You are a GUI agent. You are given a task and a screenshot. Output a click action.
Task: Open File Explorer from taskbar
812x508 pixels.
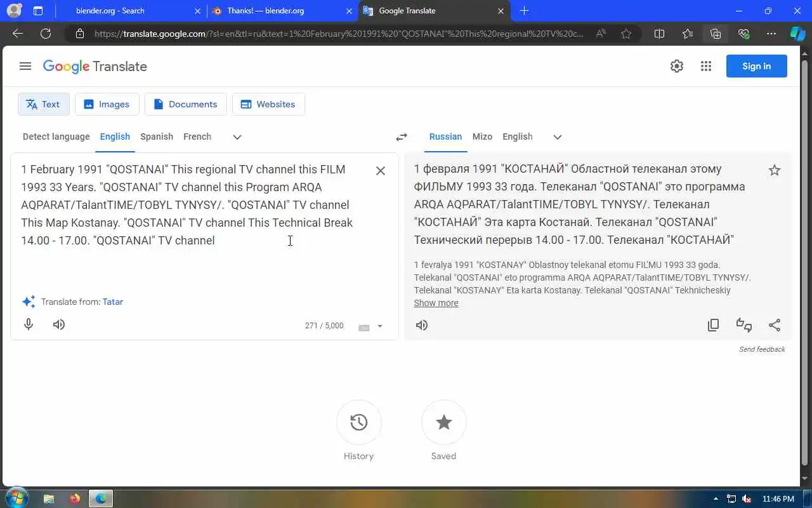[x=49, y=498]
